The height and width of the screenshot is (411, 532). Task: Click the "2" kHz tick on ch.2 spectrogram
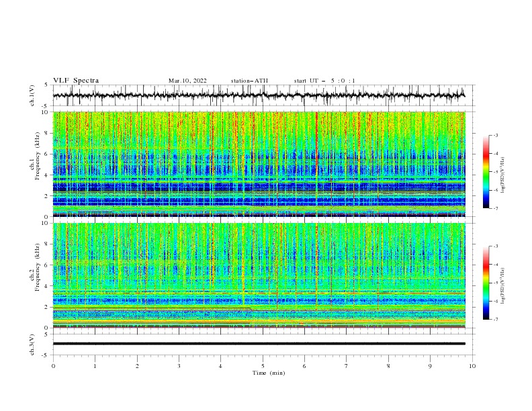(x=47, y=307)
